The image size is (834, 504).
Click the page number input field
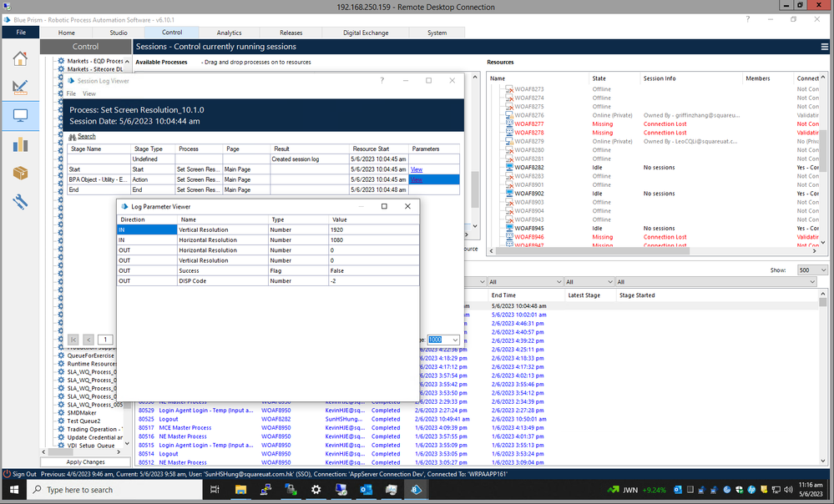tap(106, 340)
